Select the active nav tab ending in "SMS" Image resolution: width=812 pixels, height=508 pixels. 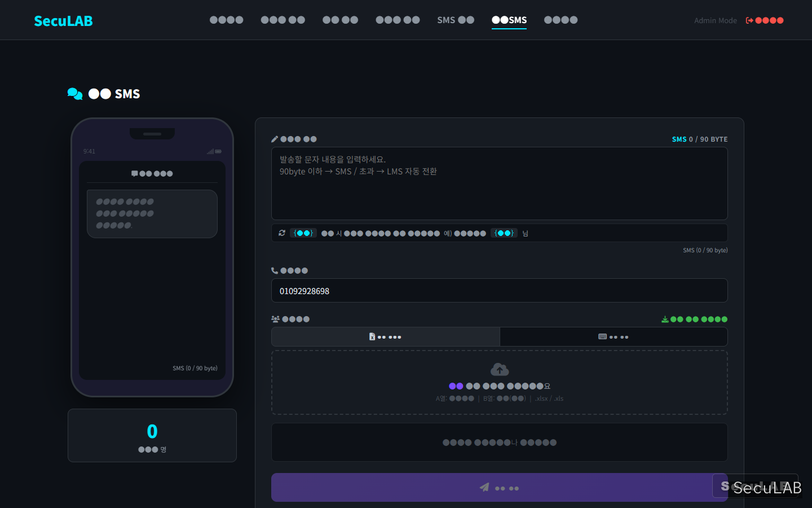point(509,20)
